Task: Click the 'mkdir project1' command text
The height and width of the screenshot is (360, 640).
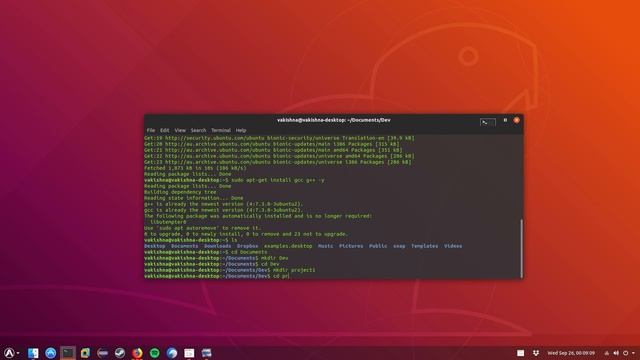Action: coord(294,270)
